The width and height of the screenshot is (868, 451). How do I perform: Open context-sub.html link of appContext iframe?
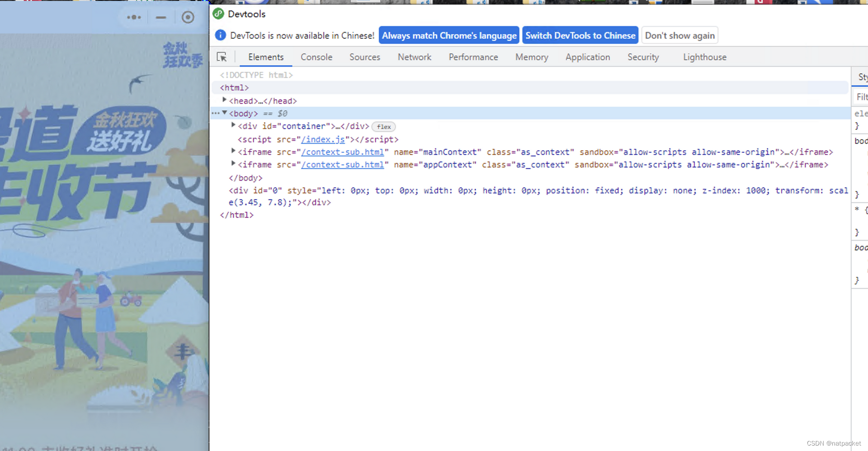point(343,165)
